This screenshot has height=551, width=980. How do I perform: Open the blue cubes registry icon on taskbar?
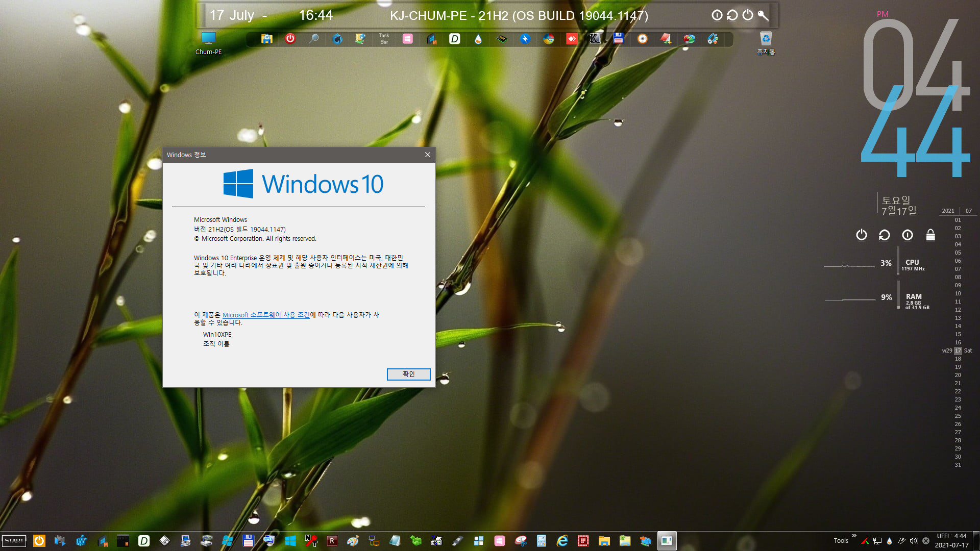[81, 541]
